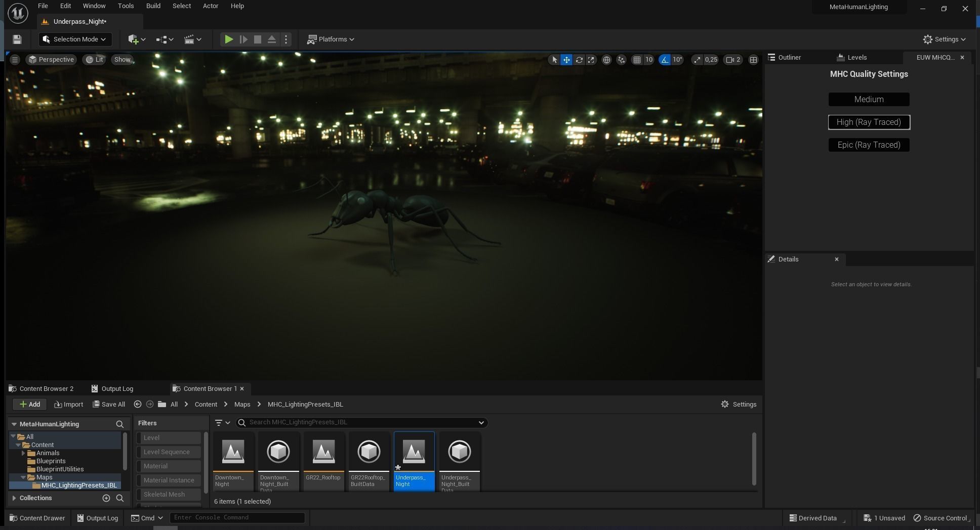Click Save All in Content Browser
This screenshot has height=530, width=980.
tap(109, 405)
